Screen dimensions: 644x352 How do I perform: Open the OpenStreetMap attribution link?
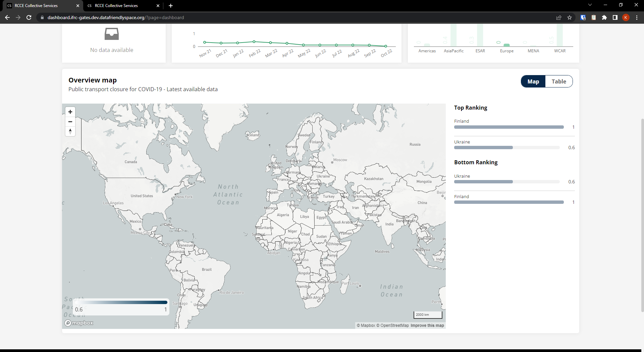click(x=394, y=325)
